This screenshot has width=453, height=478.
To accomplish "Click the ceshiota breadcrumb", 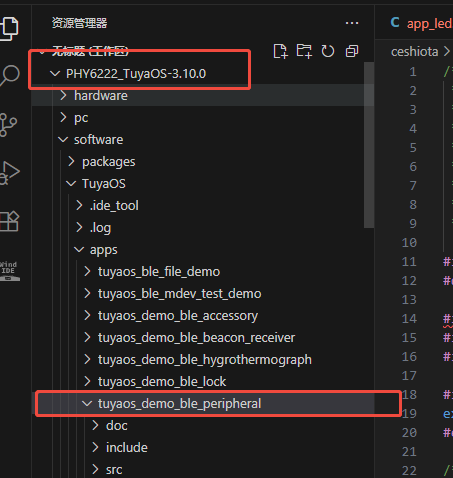I will [x=414, y=52].
